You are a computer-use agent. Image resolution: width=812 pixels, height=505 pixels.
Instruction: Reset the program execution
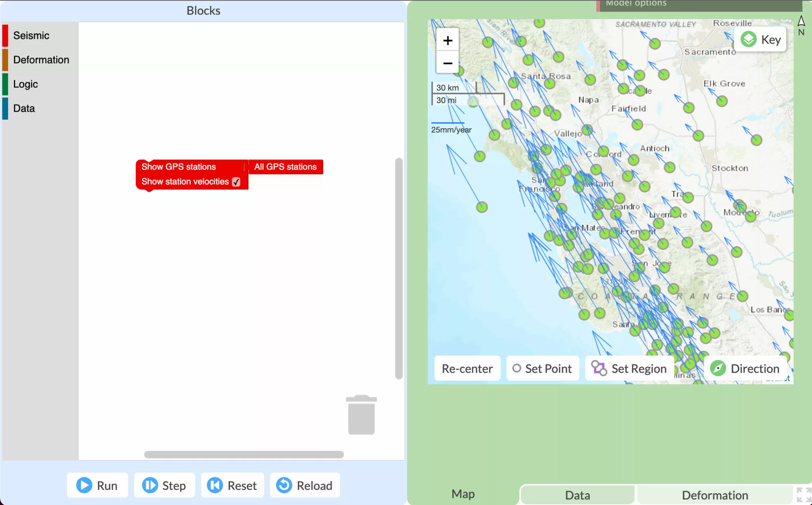pos(232,485)
